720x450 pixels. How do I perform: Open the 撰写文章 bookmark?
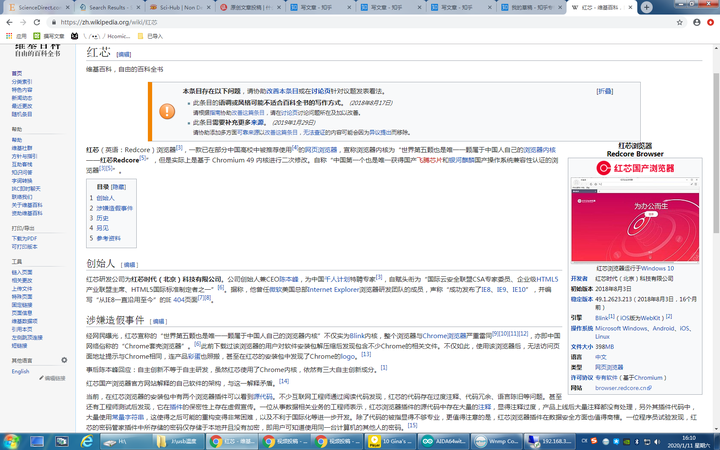point(49,36)
